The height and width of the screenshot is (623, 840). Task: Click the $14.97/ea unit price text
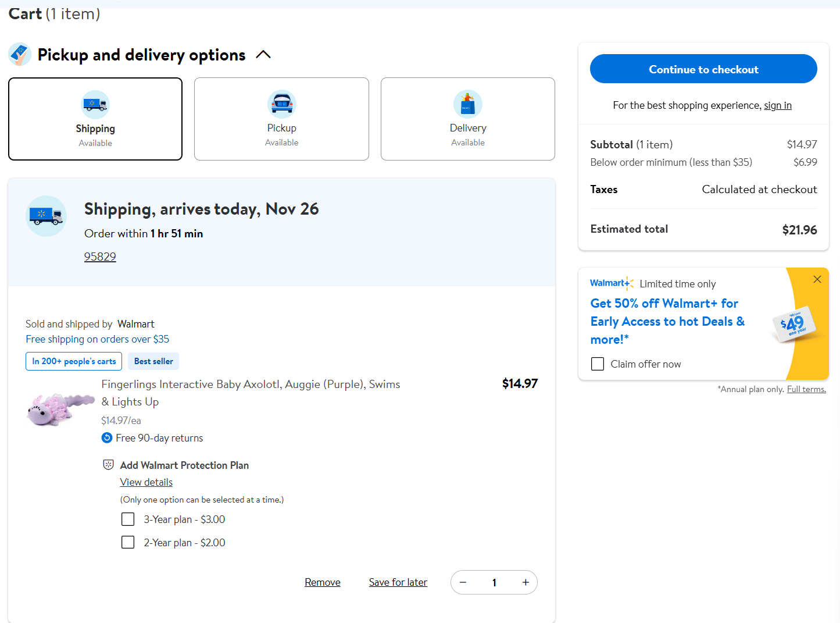coord(121,421)
